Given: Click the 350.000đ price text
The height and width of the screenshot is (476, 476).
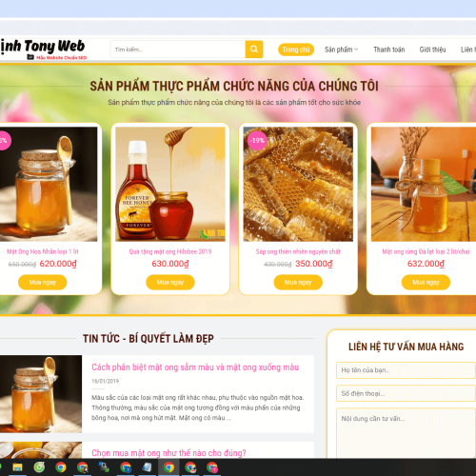Looking at the screenshot, I should click(x=314, y=264).
